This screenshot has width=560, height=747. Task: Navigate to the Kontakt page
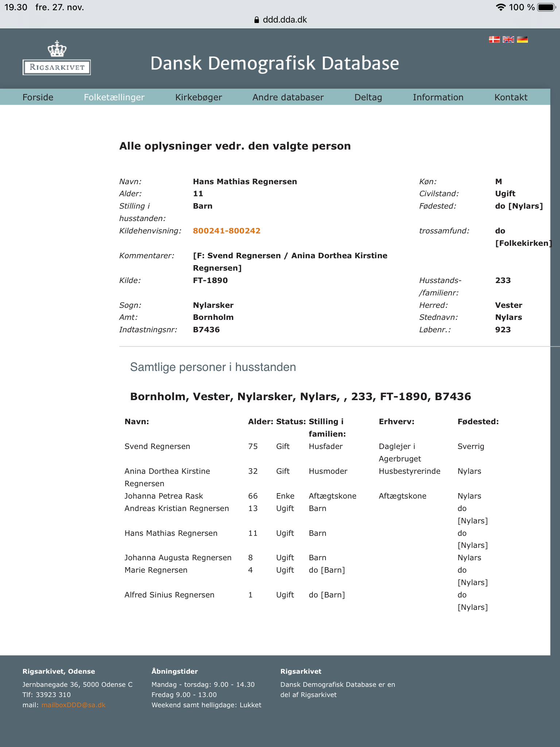tap(511, 97)
